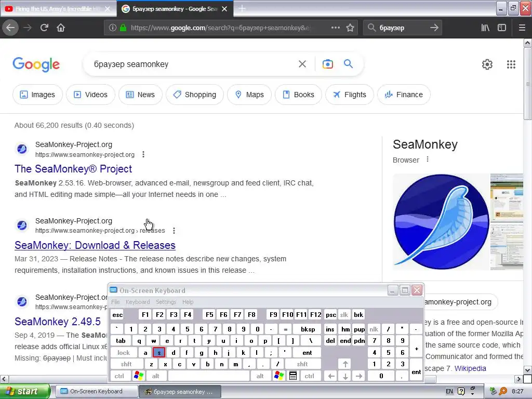Open The SeaMonkey Project result link

[x=73, y=169]
